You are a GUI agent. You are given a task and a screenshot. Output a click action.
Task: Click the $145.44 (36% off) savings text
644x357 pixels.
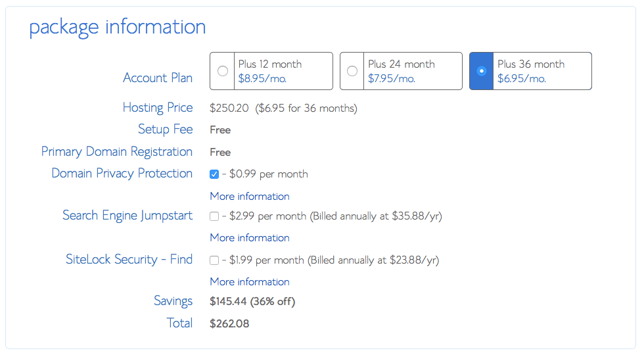252,302
